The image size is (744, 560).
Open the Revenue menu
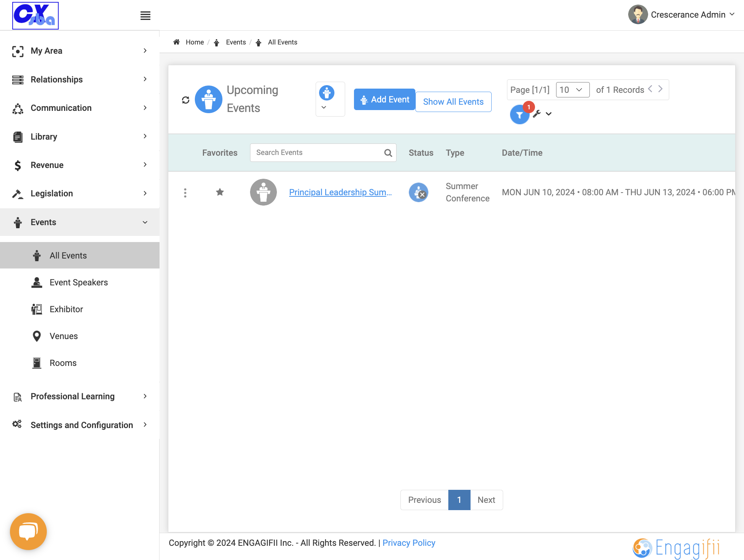point(80,165)
